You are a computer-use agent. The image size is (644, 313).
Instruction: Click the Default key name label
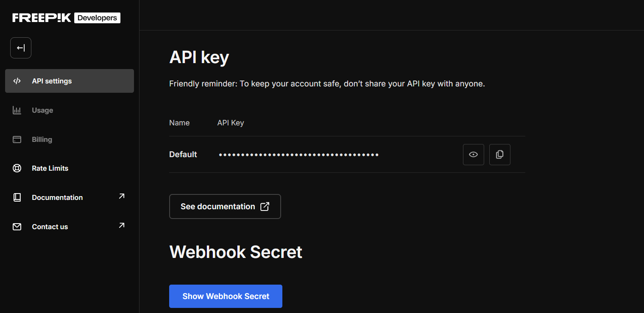183,154
